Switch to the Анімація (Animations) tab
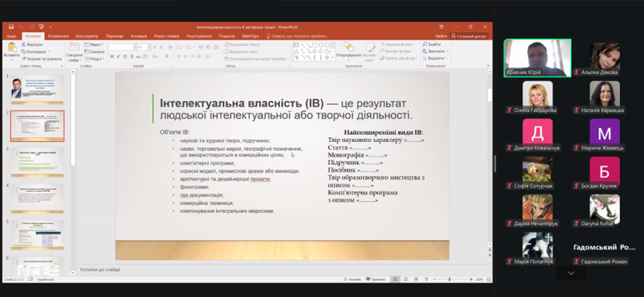 click(x=139, y=35)
